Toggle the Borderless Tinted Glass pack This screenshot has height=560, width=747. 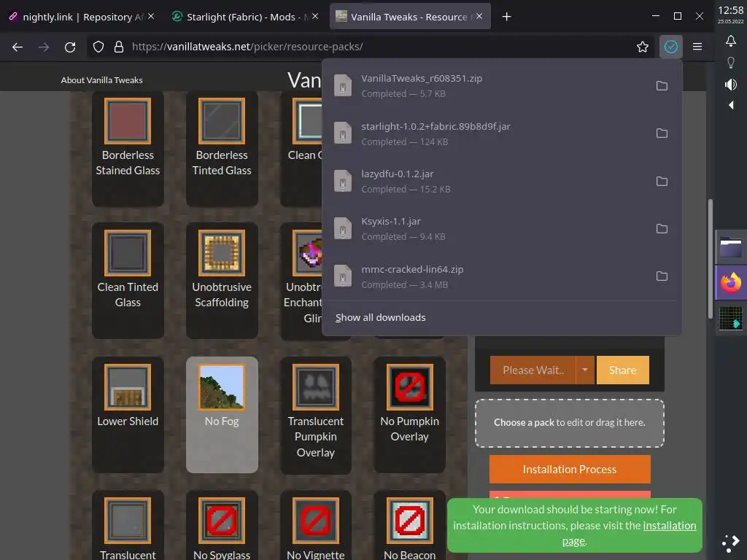222,149
